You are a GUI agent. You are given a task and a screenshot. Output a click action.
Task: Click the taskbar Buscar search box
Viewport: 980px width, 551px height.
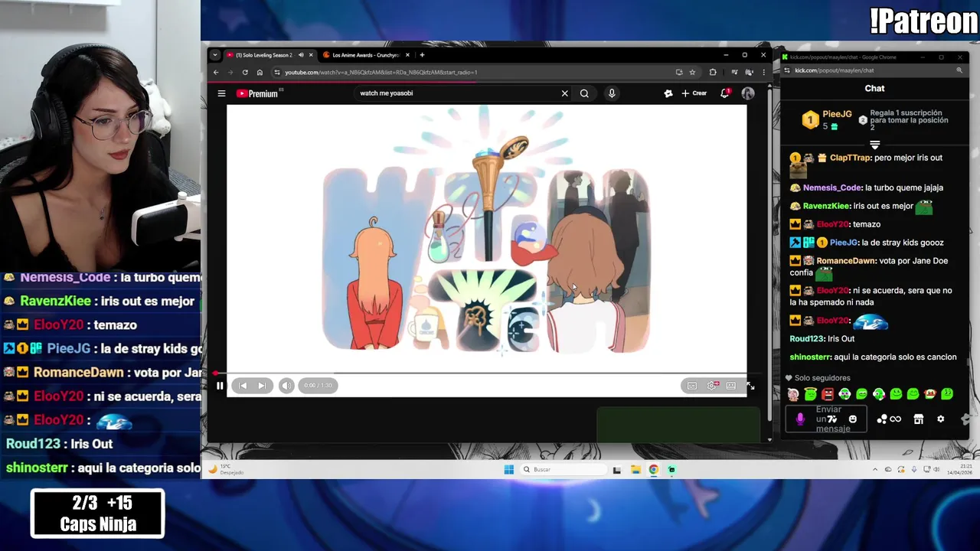pos(563,470)
